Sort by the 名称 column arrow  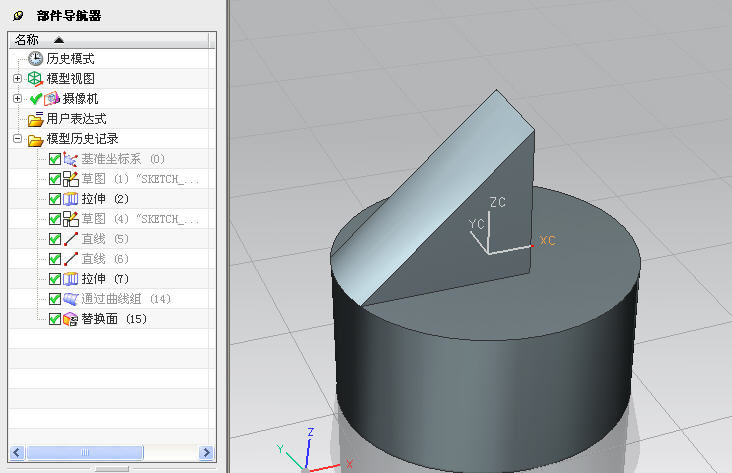(x=59, y=40)
